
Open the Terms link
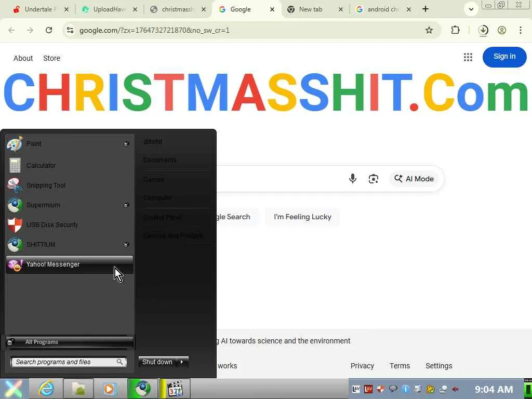(400, 366)
